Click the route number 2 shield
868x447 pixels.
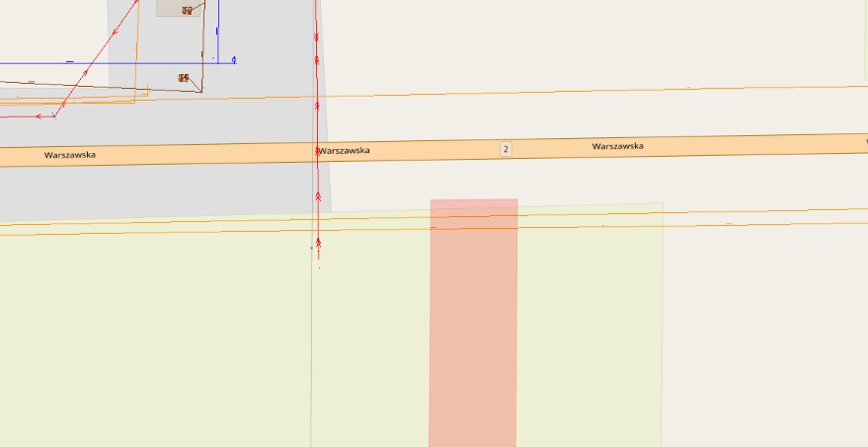506,149
